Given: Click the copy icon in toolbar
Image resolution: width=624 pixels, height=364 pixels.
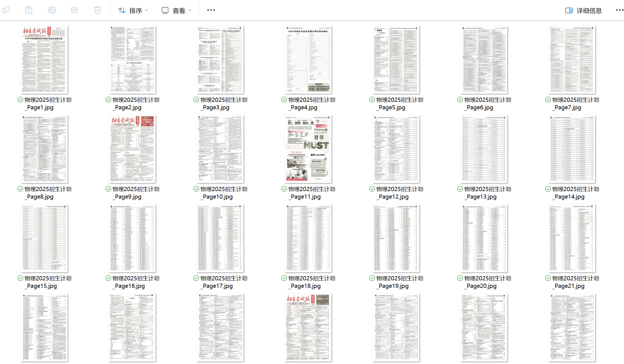Looking at the screenshot, I should (x=6, y=10).
